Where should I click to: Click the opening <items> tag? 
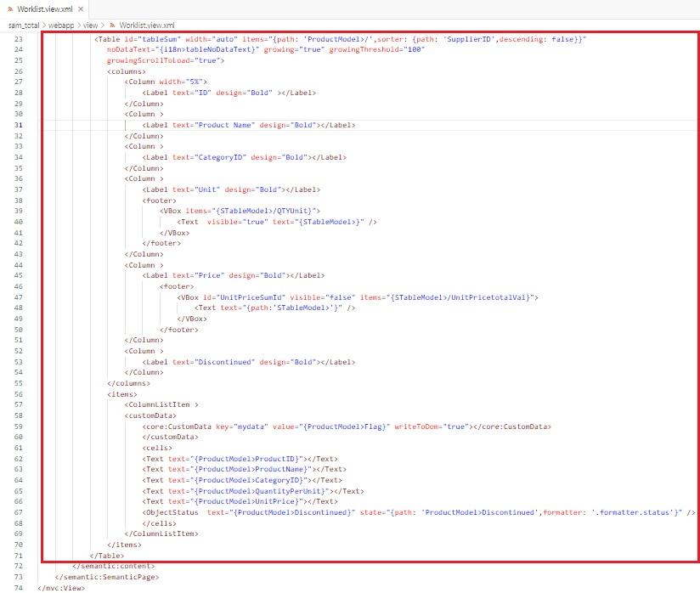tap(122, 394)
